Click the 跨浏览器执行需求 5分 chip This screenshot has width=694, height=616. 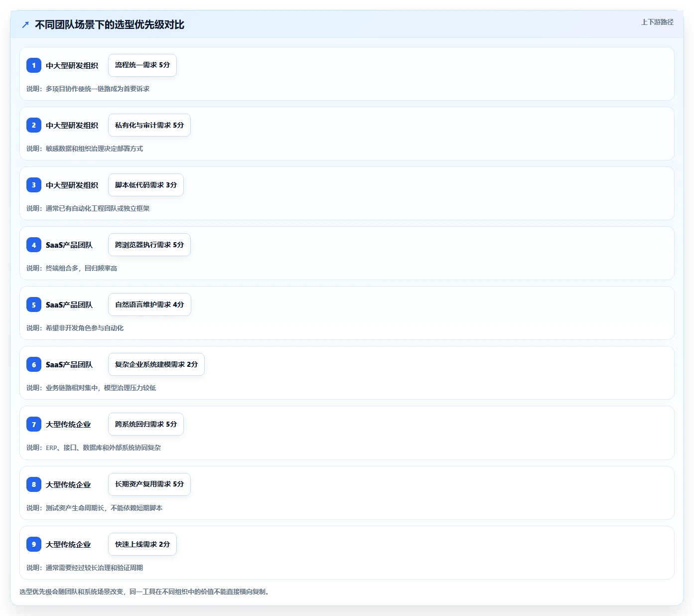(149, 245)
